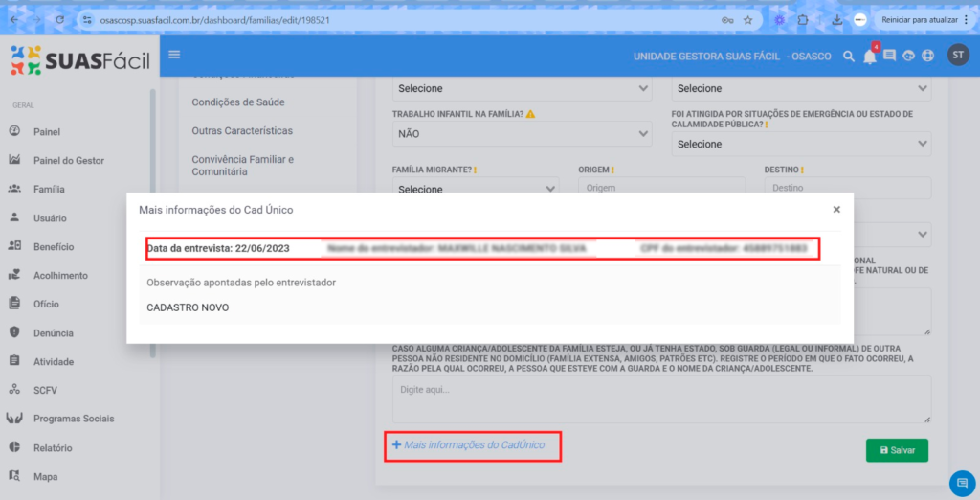
Task: Toggle the hamburger menu icon
Action: pos(174,55)
